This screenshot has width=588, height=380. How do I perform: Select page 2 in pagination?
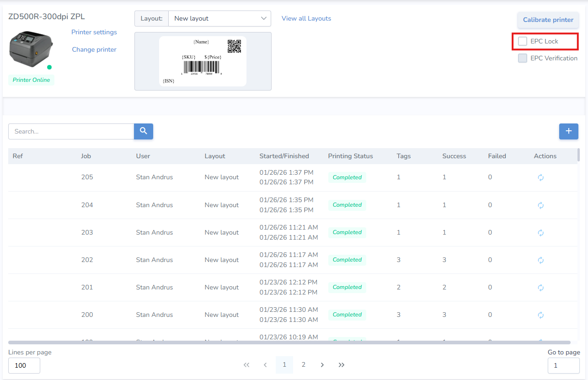click(303, 364)
